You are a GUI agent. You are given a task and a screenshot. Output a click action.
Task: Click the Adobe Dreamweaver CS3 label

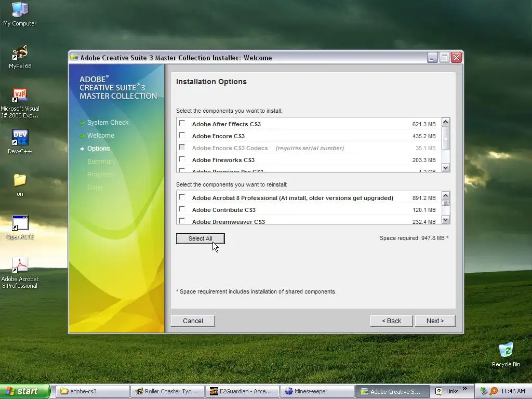229,221
